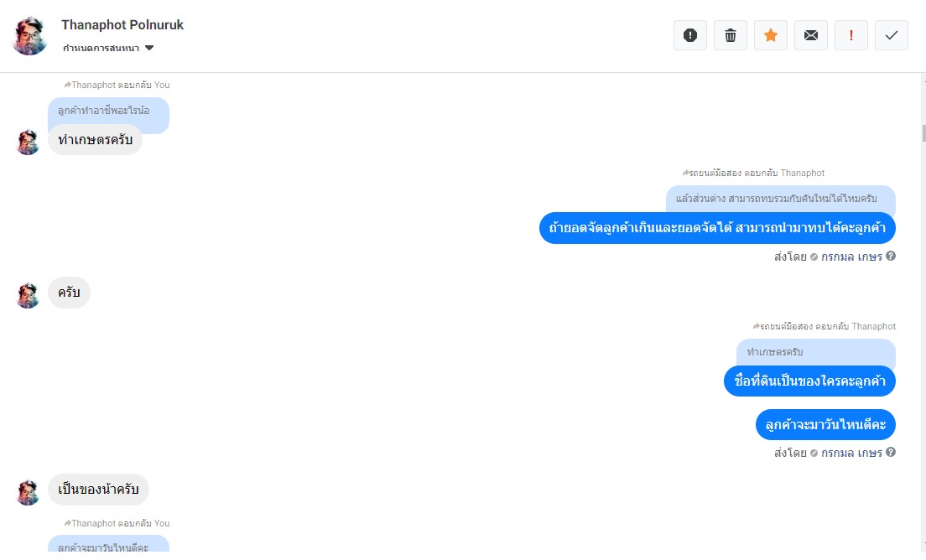Click the conversation vertical scrollbar thumb
Viewport: 926px width, 560px height.
pos(923,133)
